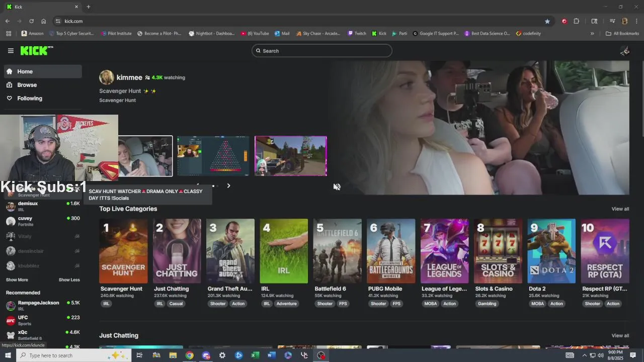Open offline Vitaly channel
Screen dimensions: 644x362
point(42,236)
